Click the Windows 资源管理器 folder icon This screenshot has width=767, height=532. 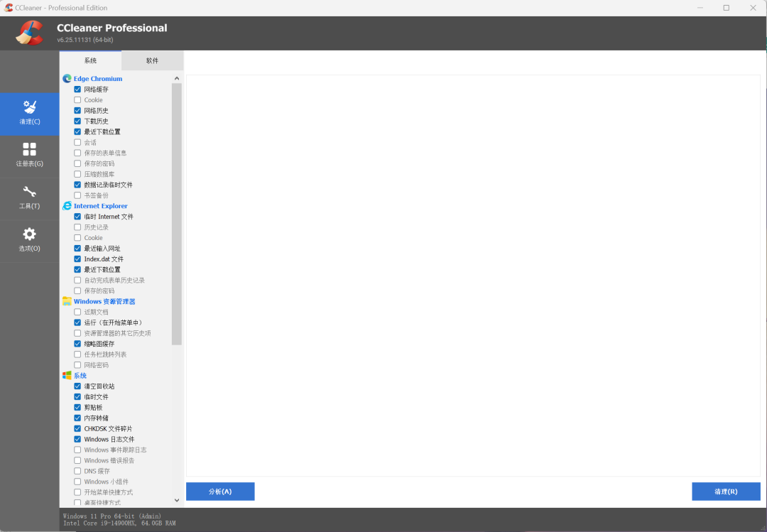point(67,301)
